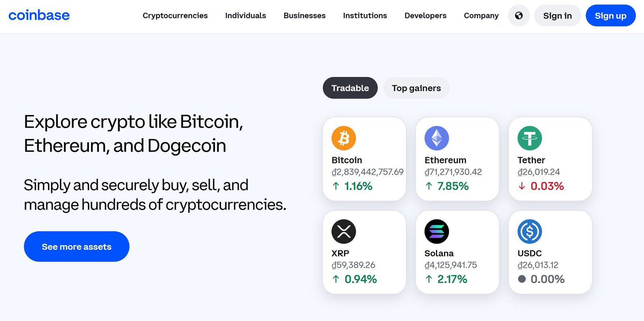Image resolution: width=644 pixels, height=321 pixels.
Task: Open the Institutions menu
Action: pyautogui.click(x=365, y=16)
